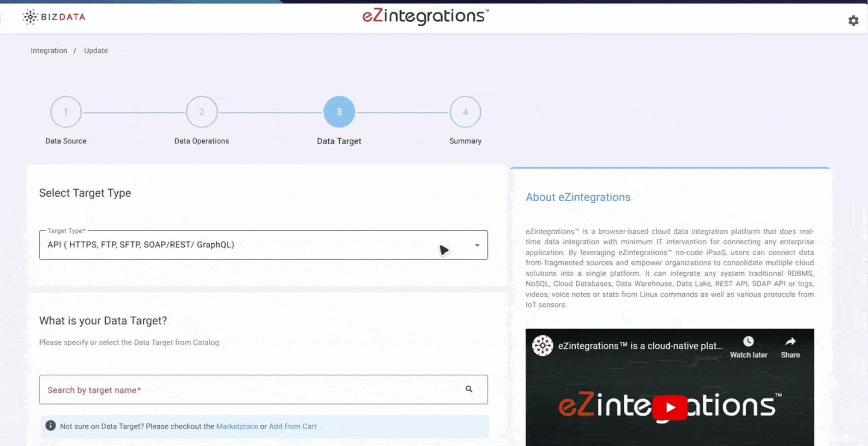868x446 pixels.
Task: Click the Update breadcrumb
Action: (96, 51)
